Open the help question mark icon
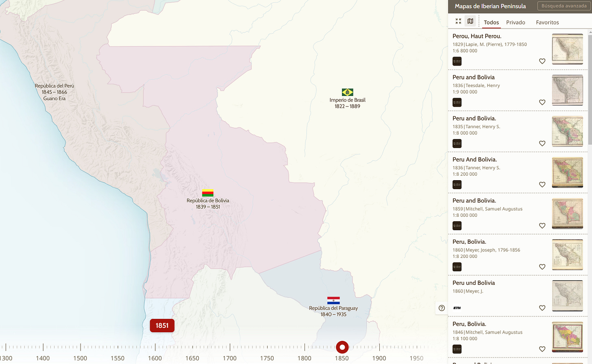592x364 pixels. (442, 308)
